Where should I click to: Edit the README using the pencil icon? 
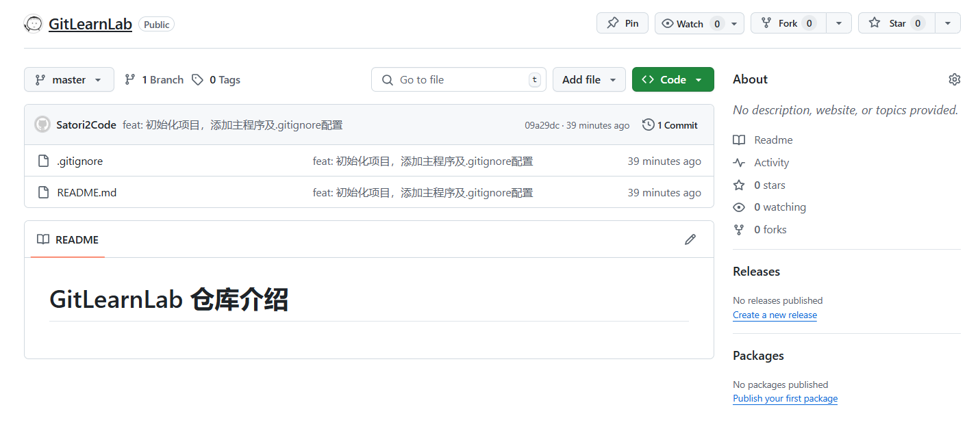[x=690, y=239]
